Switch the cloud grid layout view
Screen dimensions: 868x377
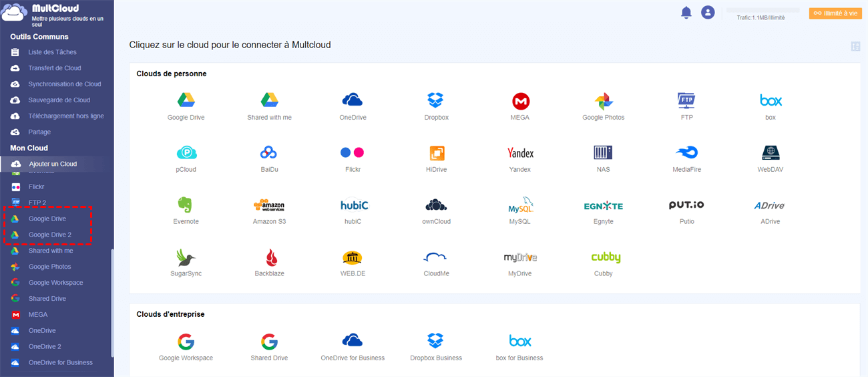coord(855,46)
